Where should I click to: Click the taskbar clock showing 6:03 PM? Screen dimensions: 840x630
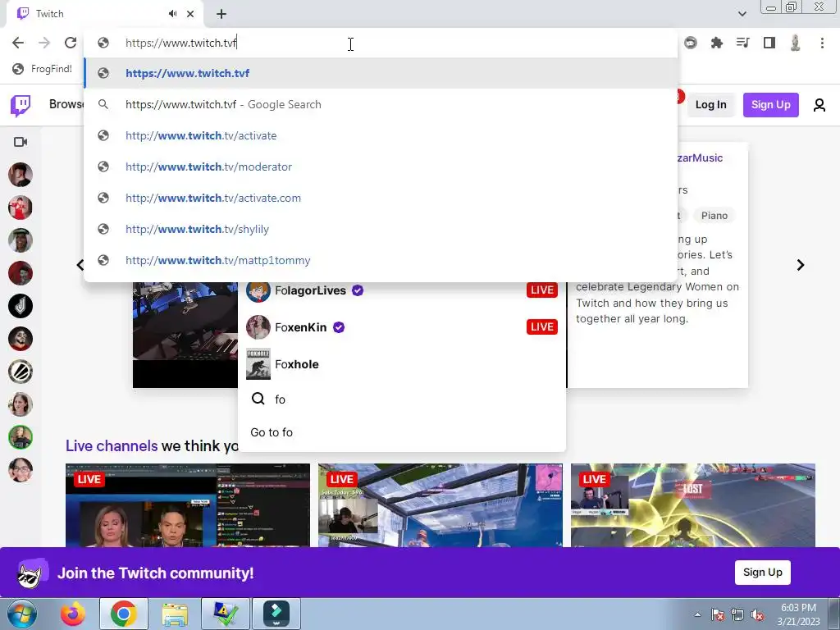pos(798,614)
